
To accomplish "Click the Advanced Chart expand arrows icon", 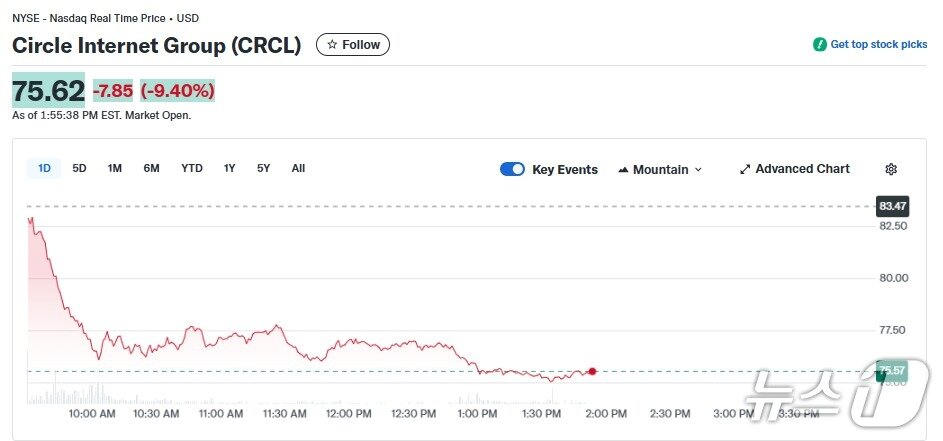I will click(745, 169).
